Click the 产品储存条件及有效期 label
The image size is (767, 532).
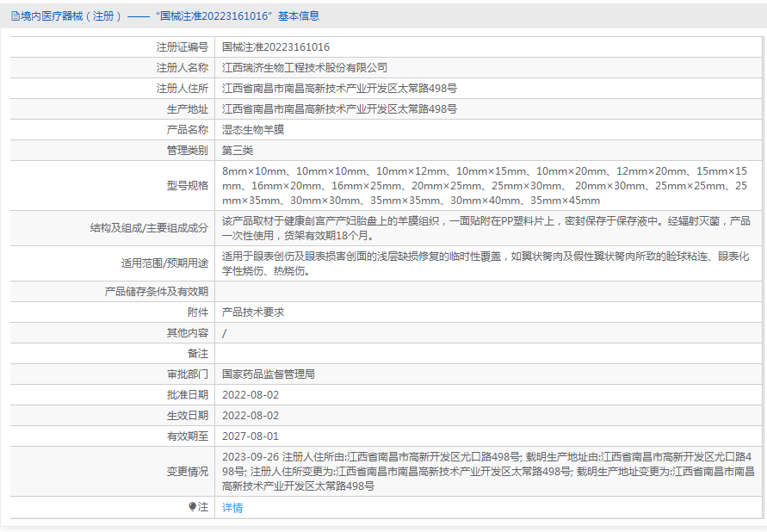point(157,292)
